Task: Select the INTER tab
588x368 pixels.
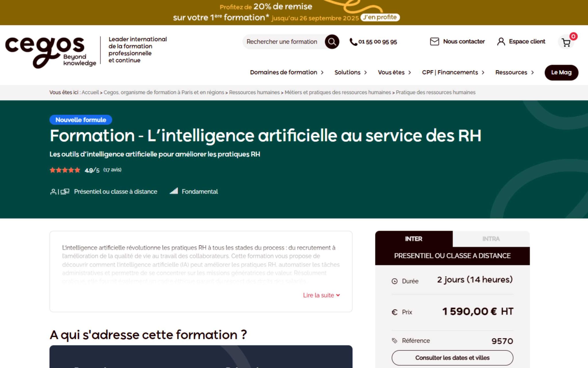Action: click(x=414, y=239)
